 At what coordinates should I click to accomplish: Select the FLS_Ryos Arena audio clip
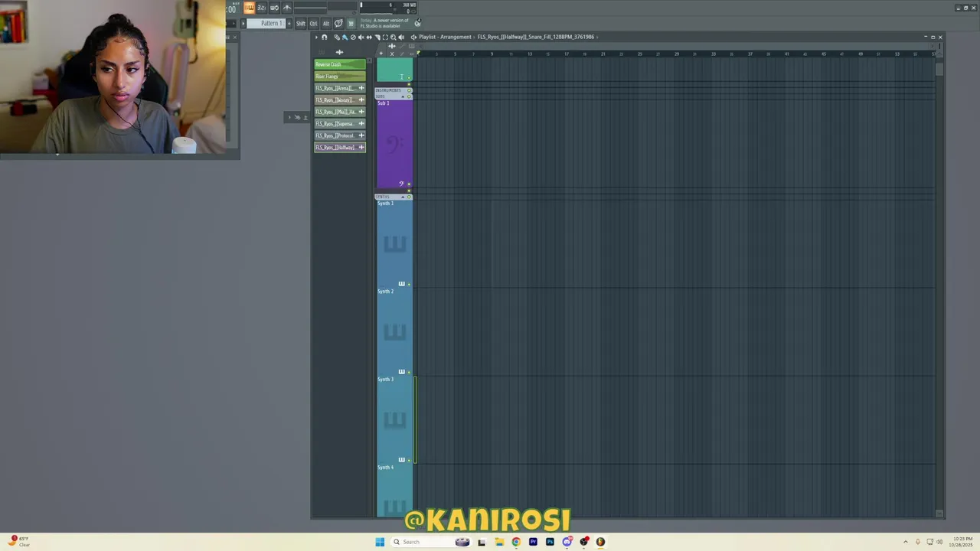(339, 88)
